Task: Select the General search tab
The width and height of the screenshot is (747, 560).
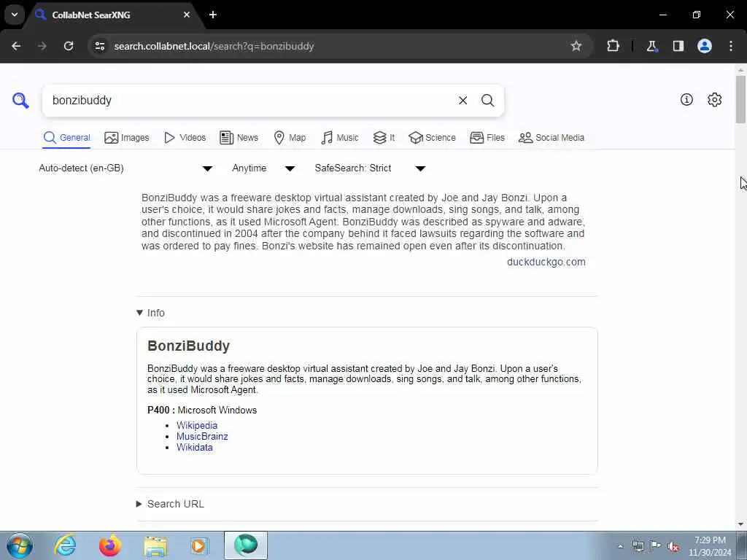Action: pyautogui.click(x=66, y=138)
